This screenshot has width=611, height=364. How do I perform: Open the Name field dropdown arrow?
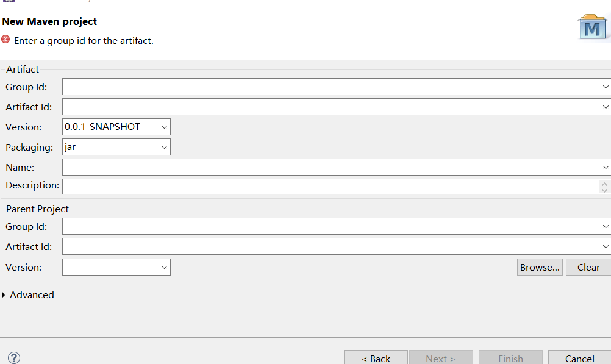click(606, 167)
